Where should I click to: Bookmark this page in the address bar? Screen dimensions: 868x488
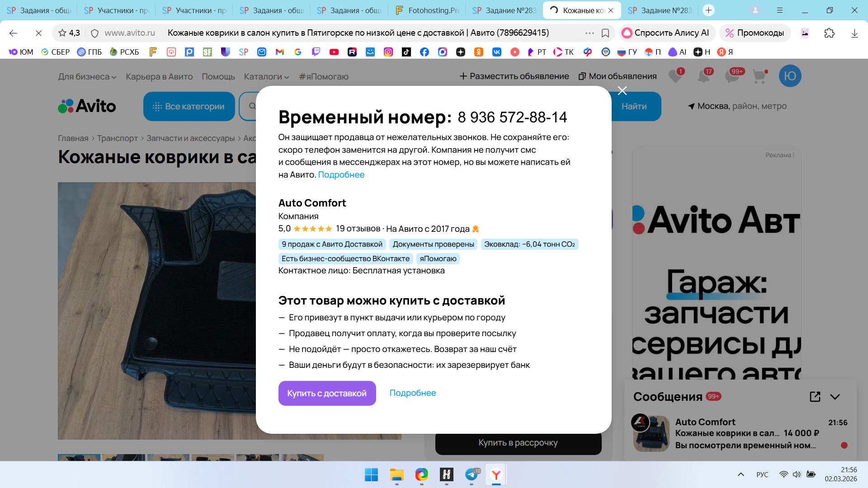(x=605, y=33)
